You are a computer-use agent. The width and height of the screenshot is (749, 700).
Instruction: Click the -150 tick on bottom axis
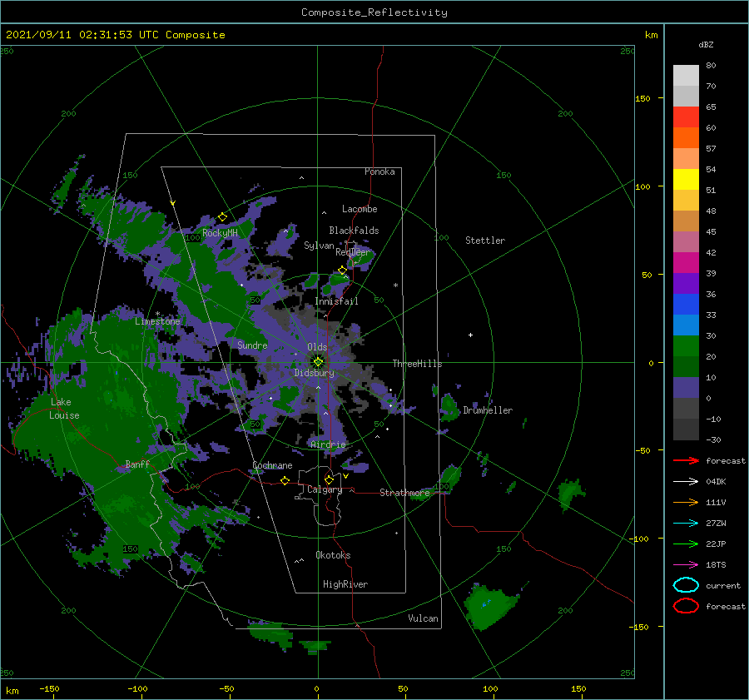(x=49, y=688)
